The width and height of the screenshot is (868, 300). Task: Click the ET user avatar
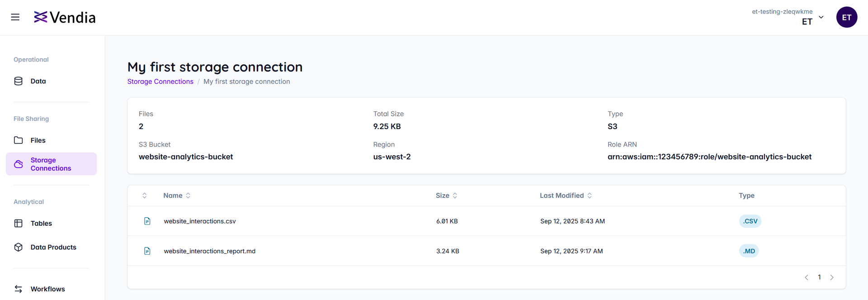pyautogui.click(x=846, y=17)
